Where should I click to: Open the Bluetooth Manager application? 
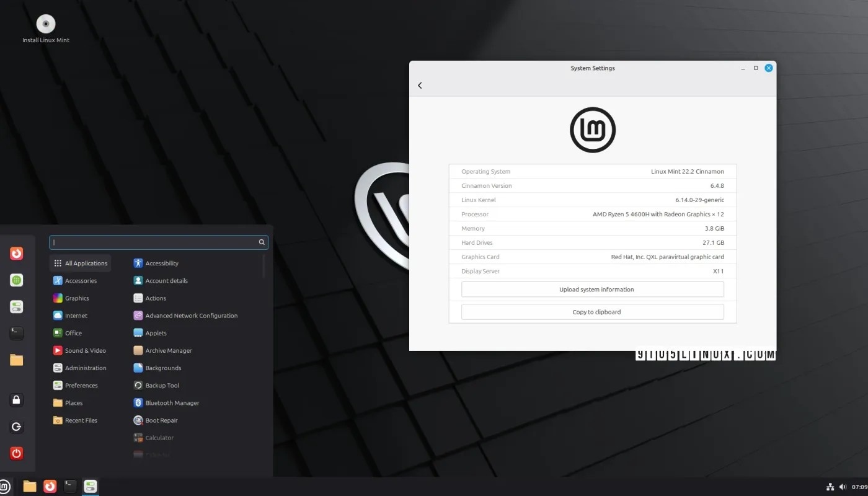coord(166,402)
